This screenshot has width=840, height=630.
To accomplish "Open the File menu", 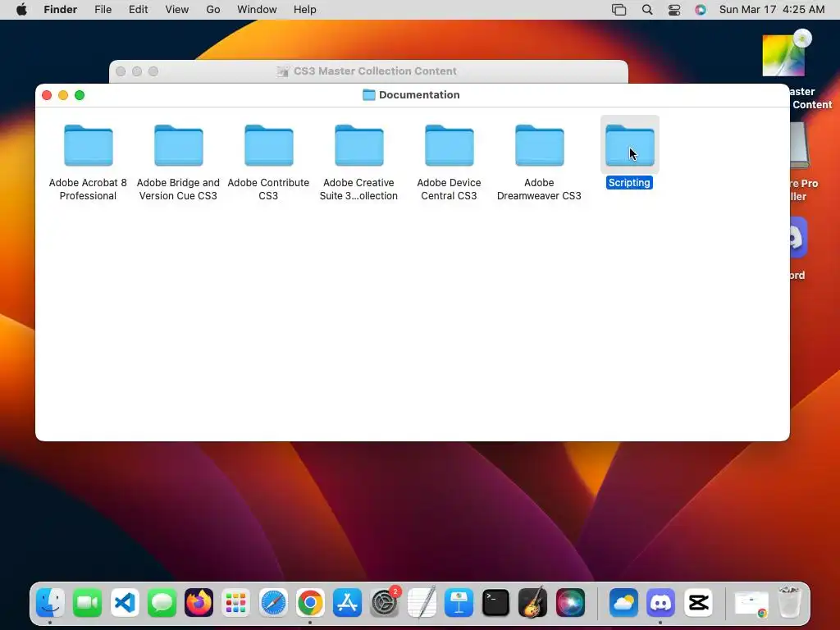I will coord(103,10).
